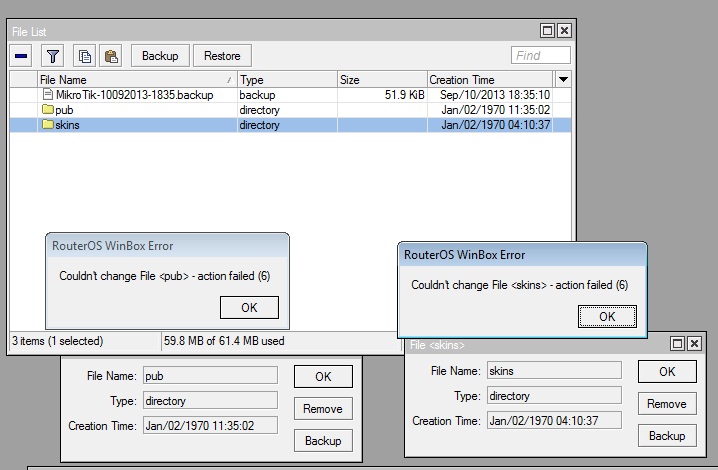Click OK in the skins error dialog

[x=607, y=317]
